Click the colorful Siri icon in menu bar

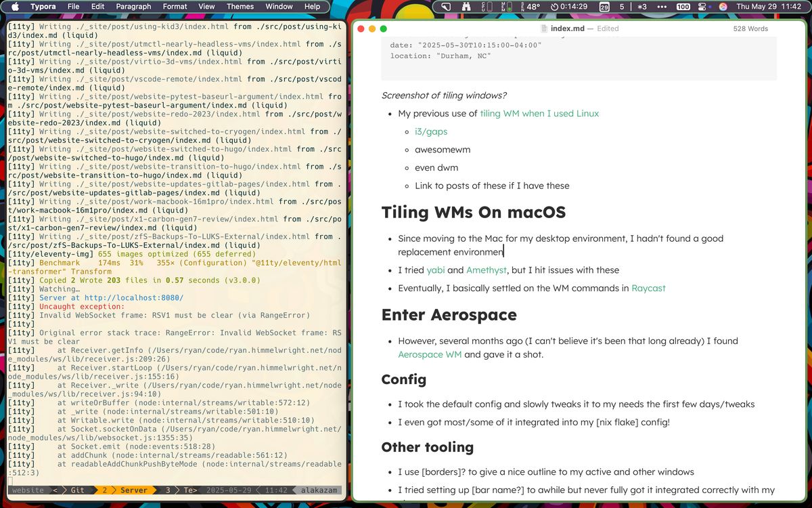click(723, 7)
